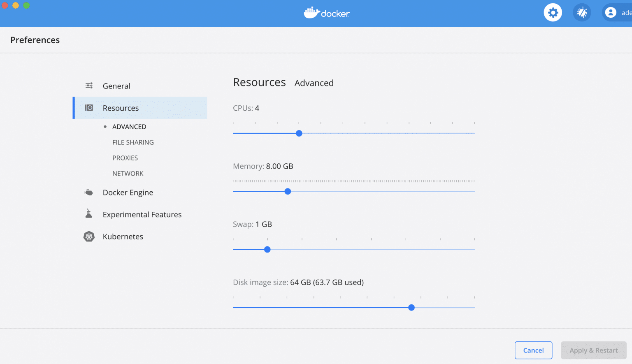Screen dimensions: 632x364
Task: Click the Experimental Features flask icon
Action: [88, 213]
